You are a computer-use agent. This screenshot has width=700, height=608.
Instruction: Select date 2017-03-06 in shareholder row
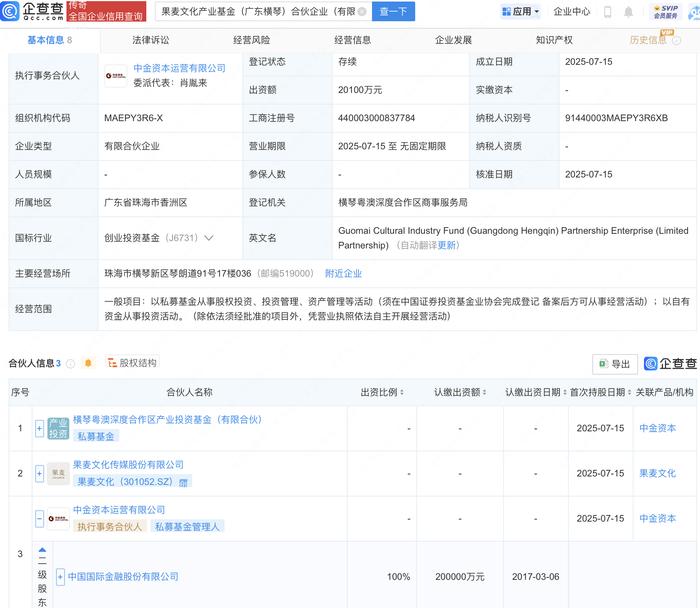tap(536, 577)
